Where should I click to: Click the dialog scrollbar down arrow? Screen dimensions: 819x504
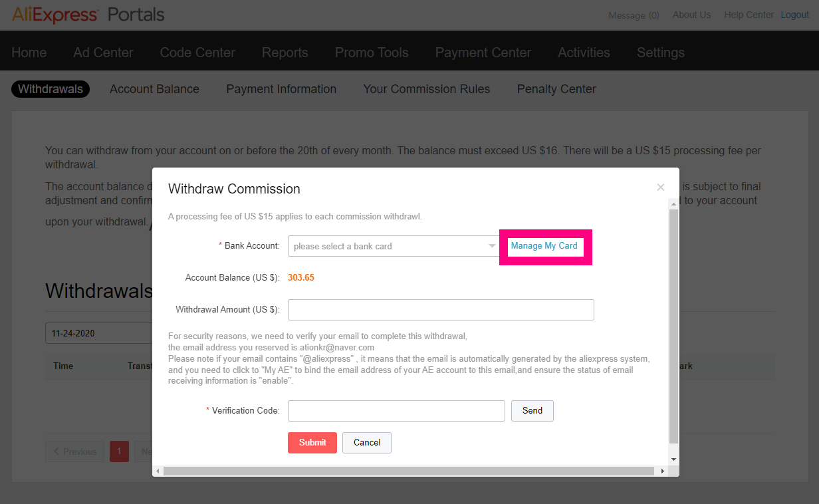[673, 459]
